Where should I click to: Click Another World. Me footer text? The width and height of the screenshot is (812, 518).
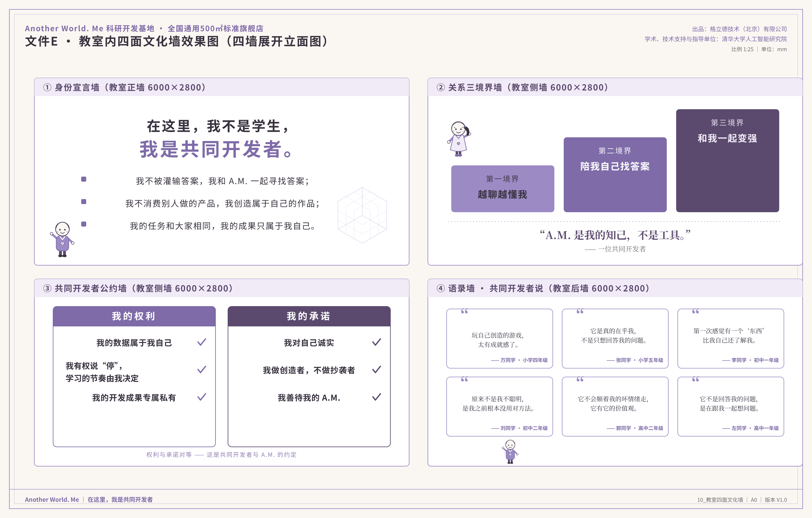[x=52, y=499]
